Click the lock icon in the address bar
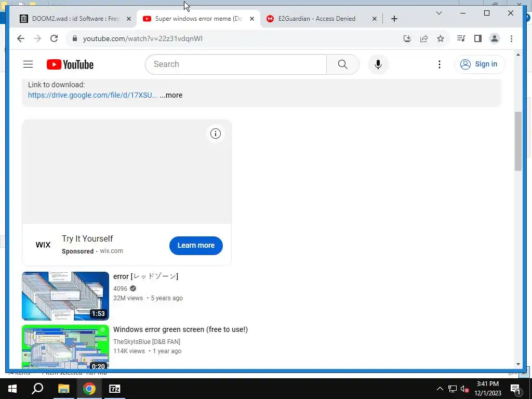The width and height of the screenshot is (532, 399). 75,38
